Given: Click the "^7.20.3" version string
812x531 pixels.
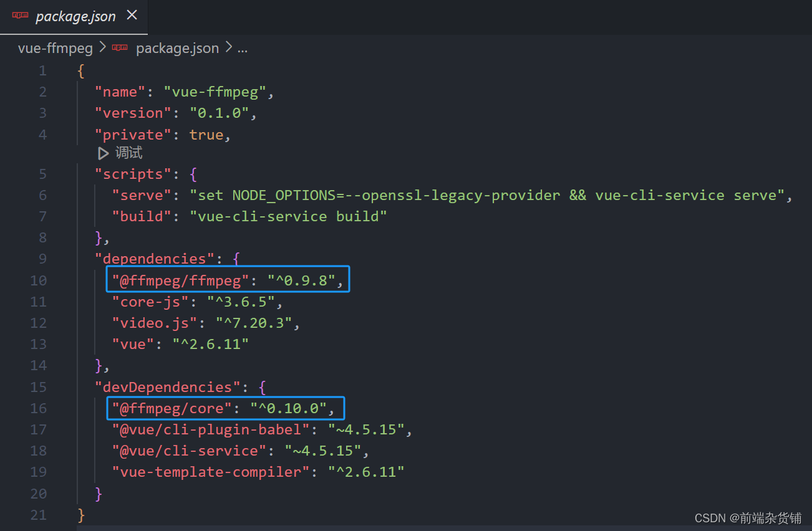Looking at the screenshot, I should click(x=254, y=323).
